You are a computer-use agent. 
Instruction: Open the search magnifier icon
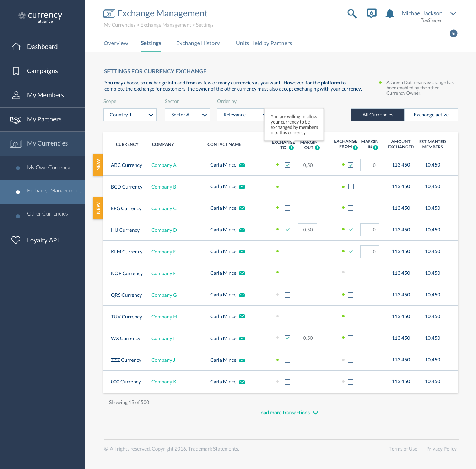352,14
